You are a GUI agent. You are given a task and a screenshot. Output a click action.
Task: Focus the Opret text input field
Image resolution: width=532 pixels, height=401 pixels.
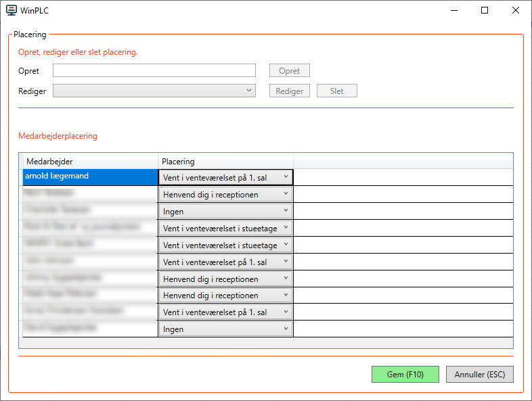pyautogui.click(x=154, y=70)
